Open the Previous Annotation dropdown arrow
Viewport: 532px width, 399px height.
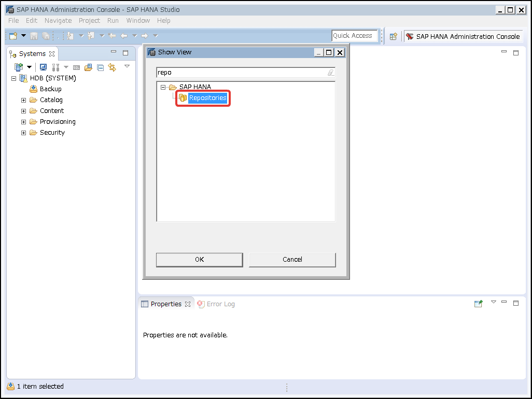102,36
